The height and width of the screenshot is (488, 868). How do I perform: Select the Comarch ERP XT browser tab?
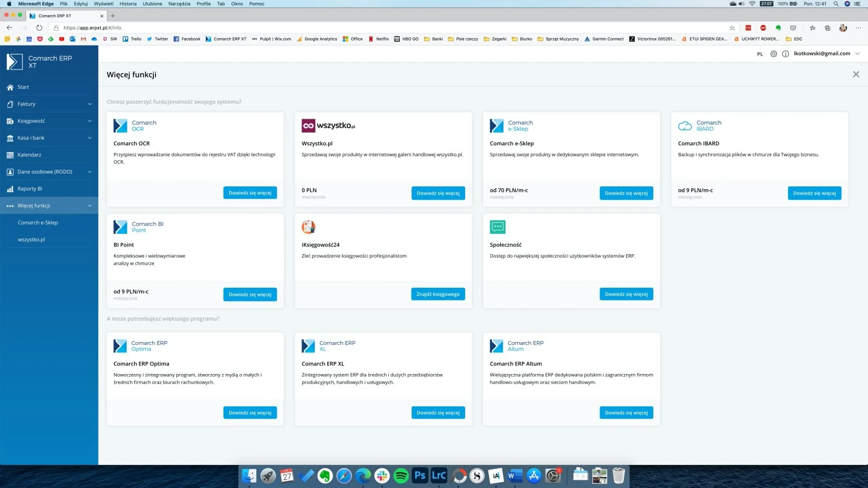[66, 16]
